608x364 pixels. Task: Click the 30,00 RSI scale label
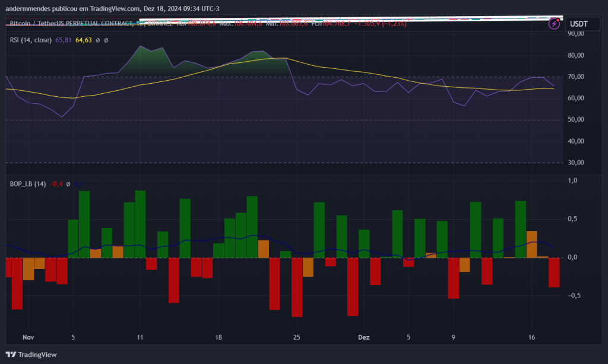pos(576,163)
